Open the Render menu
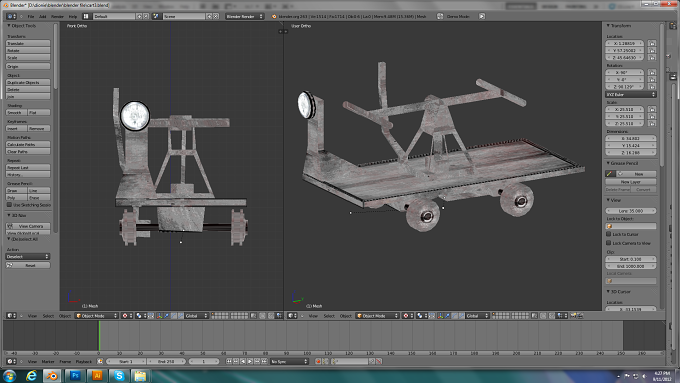This screenshot has height=383, width=680. (x=57, y=16)
